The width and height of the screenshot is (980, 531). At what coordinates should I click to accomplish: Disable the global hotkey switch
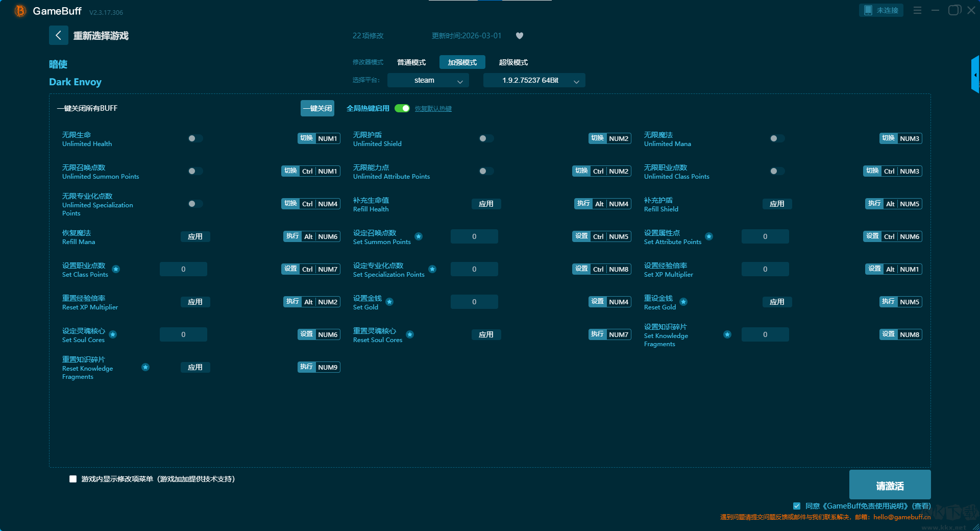coord(402,108)
